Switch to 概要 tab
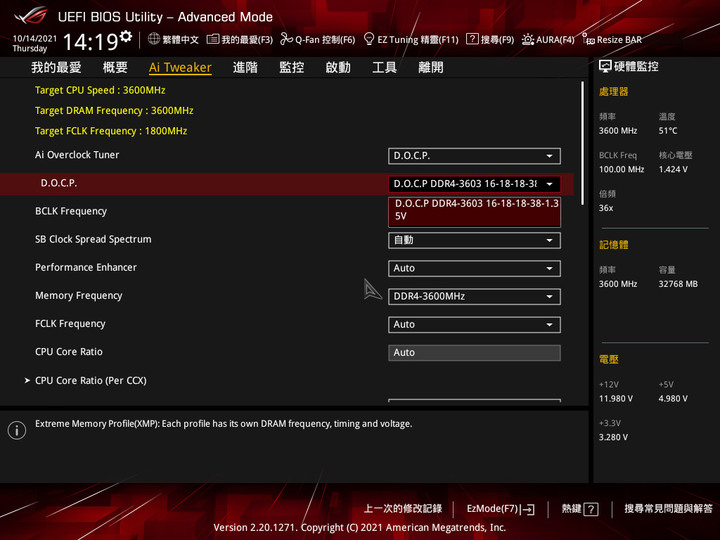720x540 pixels. tap(115, 68)
